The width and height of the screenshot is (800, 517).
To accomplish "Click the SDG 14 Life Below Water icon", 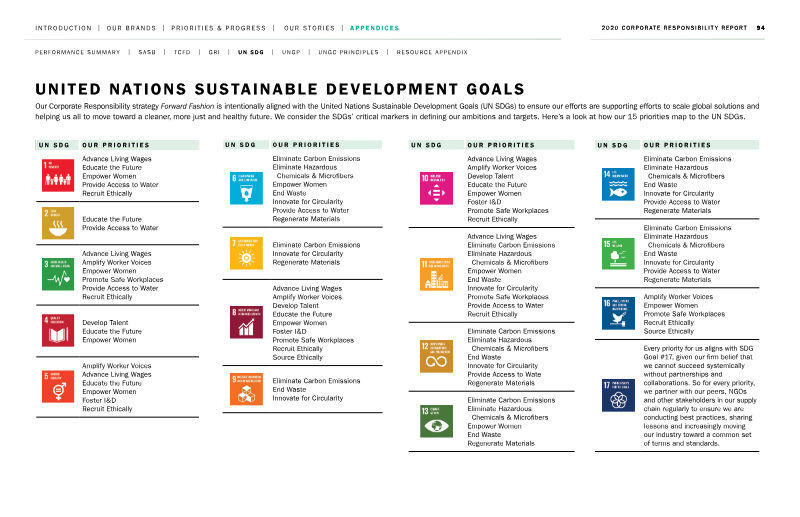I will (618, 184).
